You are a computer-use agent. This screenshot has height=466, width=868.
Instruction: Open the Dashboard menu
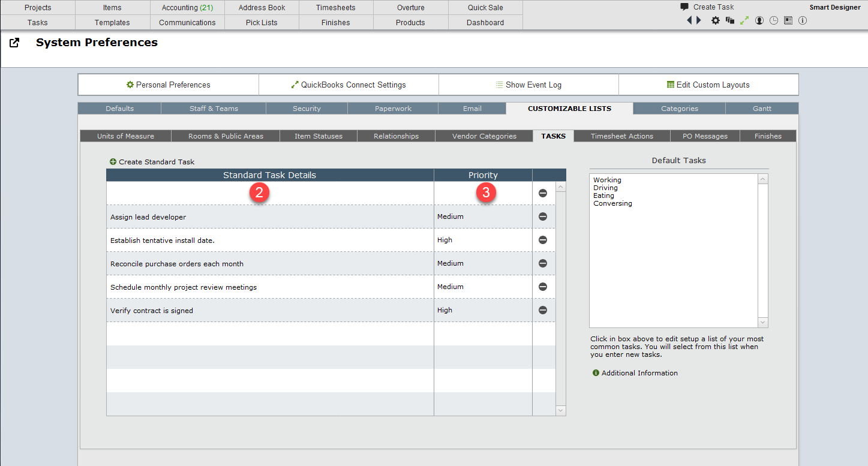(485, 22)
